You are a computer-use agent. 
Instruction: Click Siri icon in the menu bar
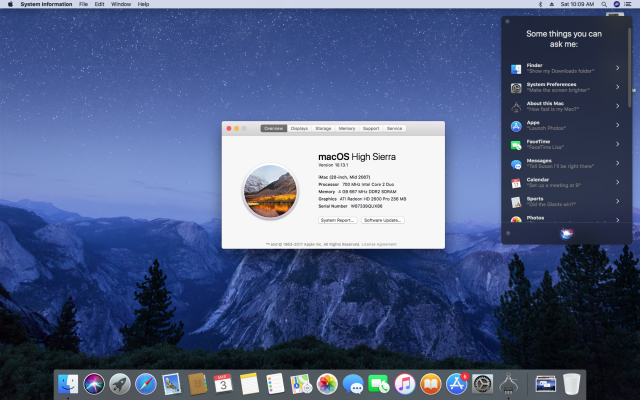617,4
